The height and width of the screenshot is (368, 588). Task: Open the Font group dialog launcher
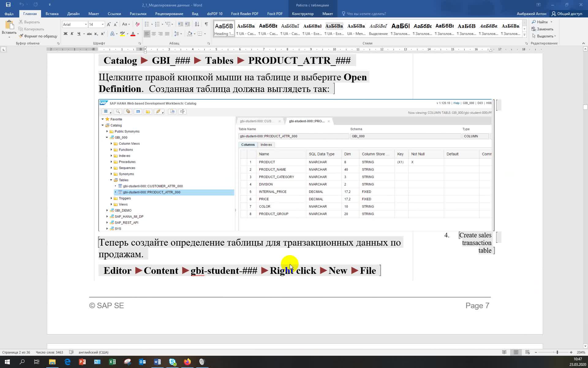[x=140, y=44]
